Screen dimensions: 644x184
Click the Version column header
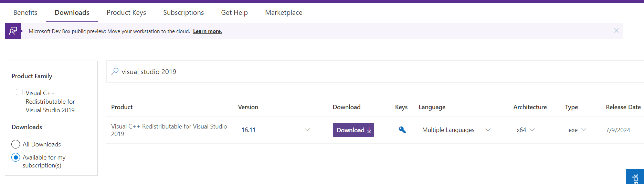(x=248, y=107)
